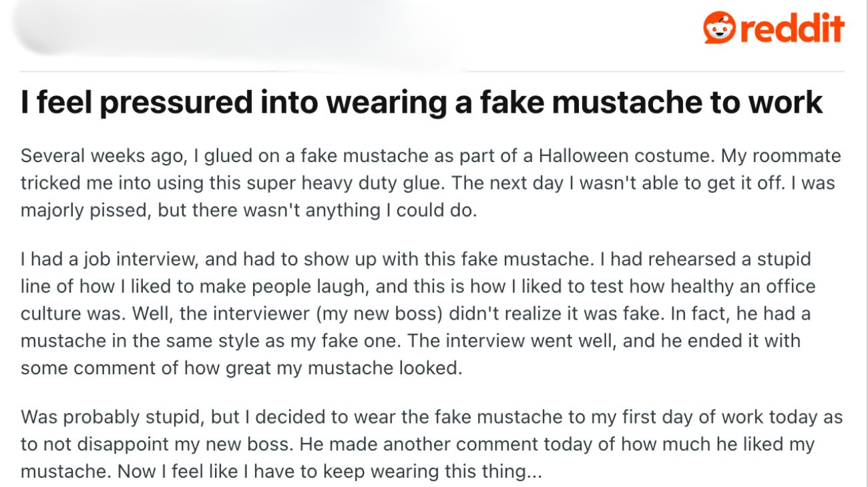Click the phrase "majorly pissed"

pos(74,209)
